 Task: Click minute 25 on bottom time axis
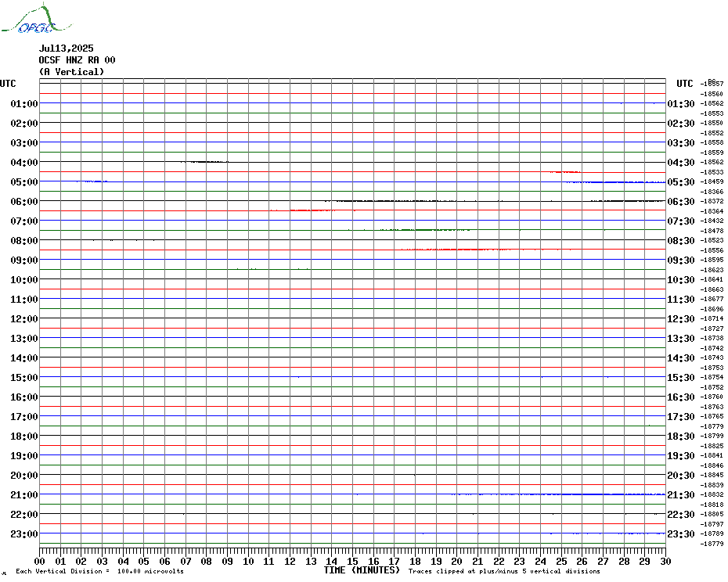coord(561,562)
